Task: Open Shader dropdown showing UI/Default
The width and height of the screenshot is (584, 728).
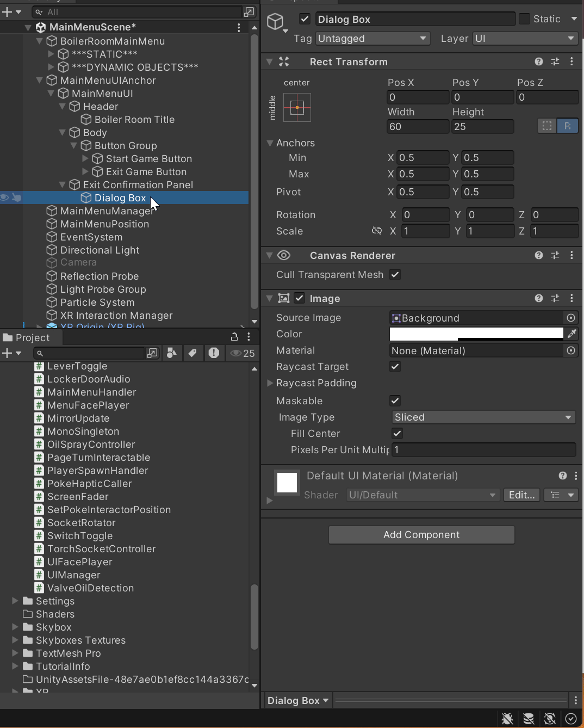Action: coord(423,495)
